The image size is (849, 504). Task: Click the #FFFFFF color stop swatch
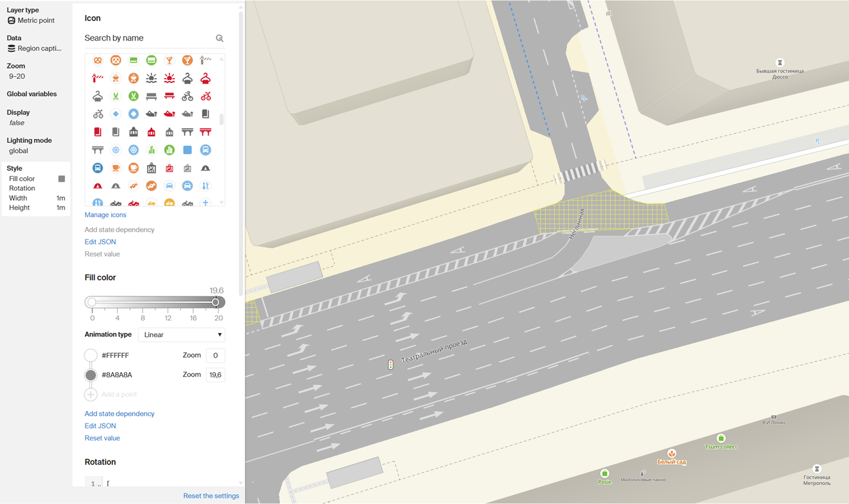click(91, 355)
